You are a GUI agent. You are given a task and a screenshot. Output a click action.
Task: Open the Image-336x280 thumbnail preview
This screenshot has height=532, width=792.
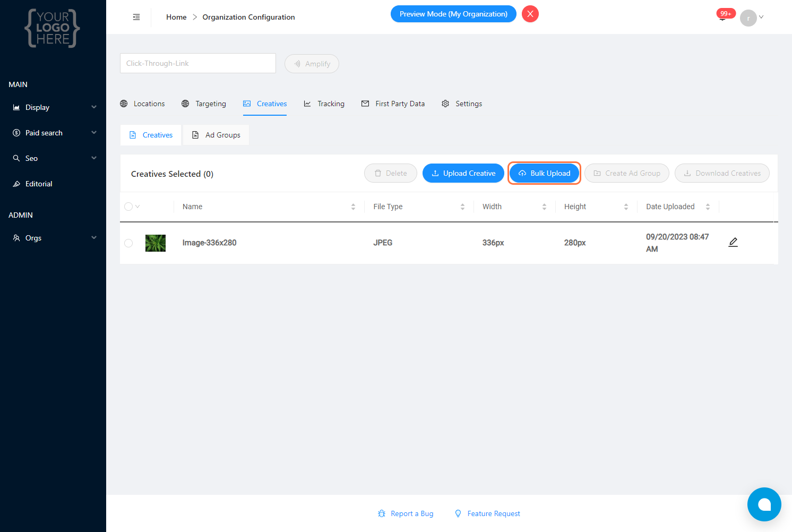pos(156,243)
